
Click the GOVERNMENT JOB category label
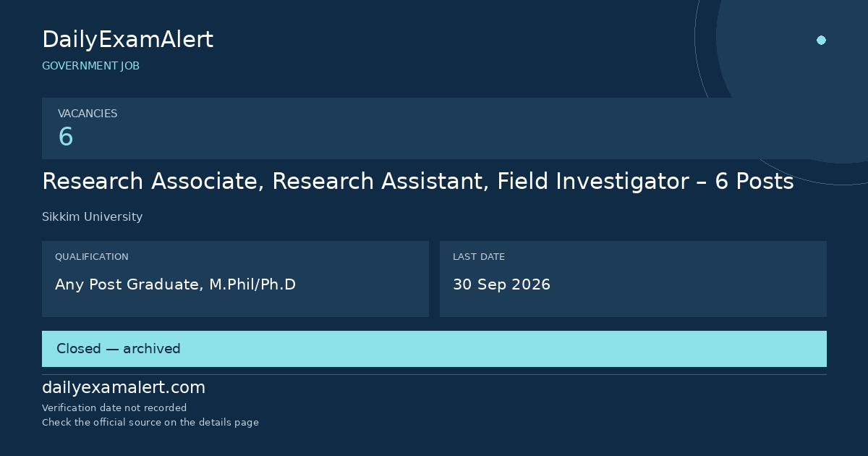(x=90, y=66)
